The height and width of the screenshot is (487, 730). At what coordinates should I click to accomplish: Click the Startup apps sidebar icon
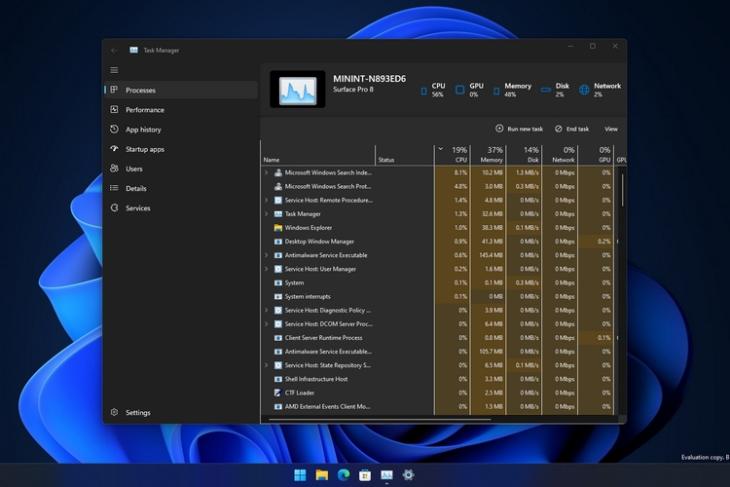point(114,149)
